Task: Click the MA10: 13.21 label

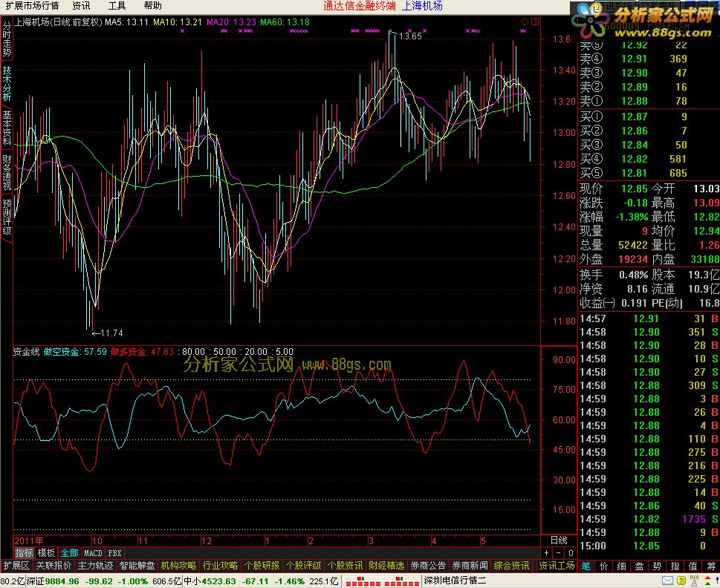Action: [178, 22]
